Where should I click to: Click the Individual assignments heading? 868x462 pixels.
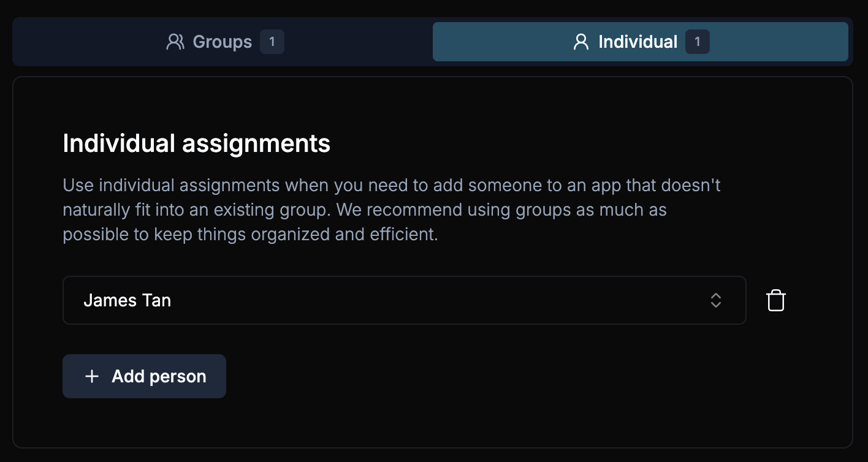[x=196, y=143]
